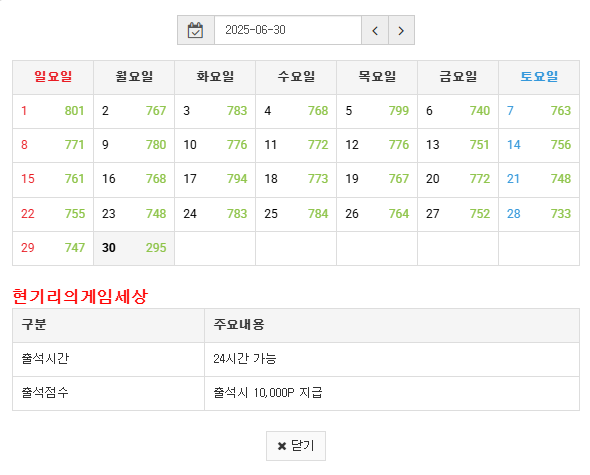Select Saturday day 28 showing 733
590x475 pixels.
coord(539,214)
